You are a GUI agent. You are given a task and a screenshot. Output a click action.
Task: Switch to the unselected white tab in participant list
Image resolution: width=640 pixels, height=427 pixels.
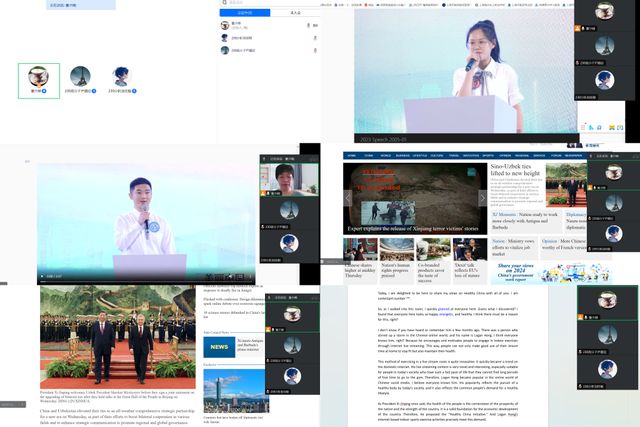point(295,13)
